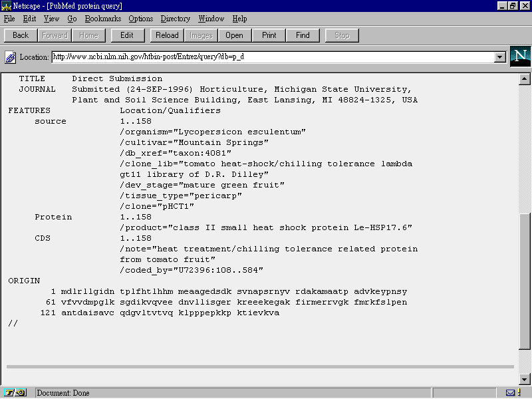Click the vertical scrollbar up arrow
The height and width of the screenshot is (399, 532).
tap(525, 78)
